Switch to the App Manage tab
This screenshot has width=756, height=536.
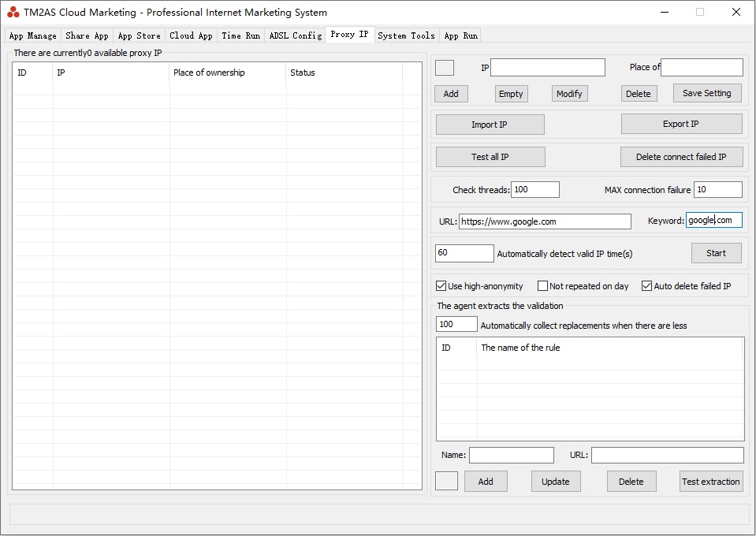click(32, 35)
